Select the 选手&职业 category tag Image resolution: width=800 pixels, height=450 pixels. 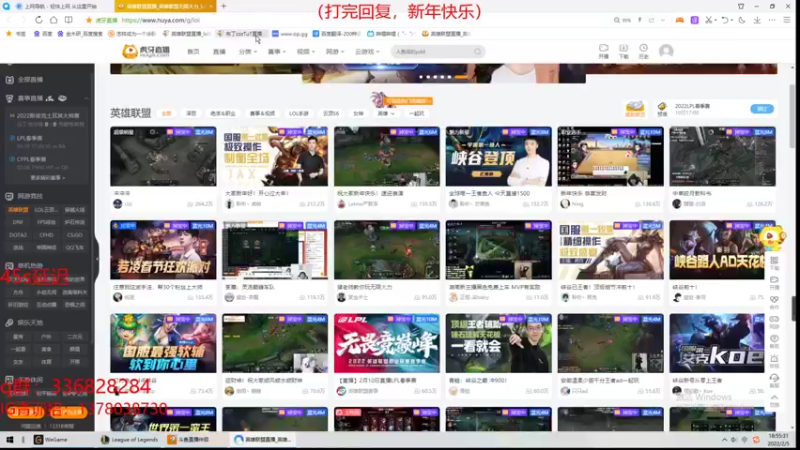point(223,113)
